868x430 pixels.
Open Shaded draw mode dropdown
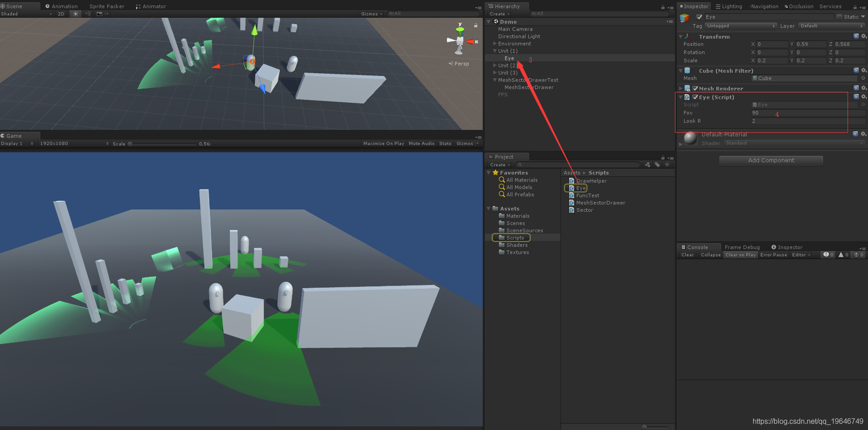point(26,14)
